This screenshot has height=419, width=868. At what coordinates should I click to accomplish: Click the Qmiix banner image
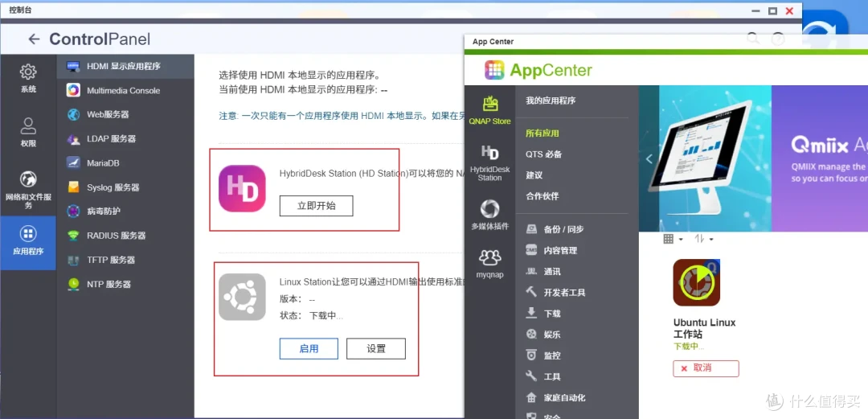(753, 158)
